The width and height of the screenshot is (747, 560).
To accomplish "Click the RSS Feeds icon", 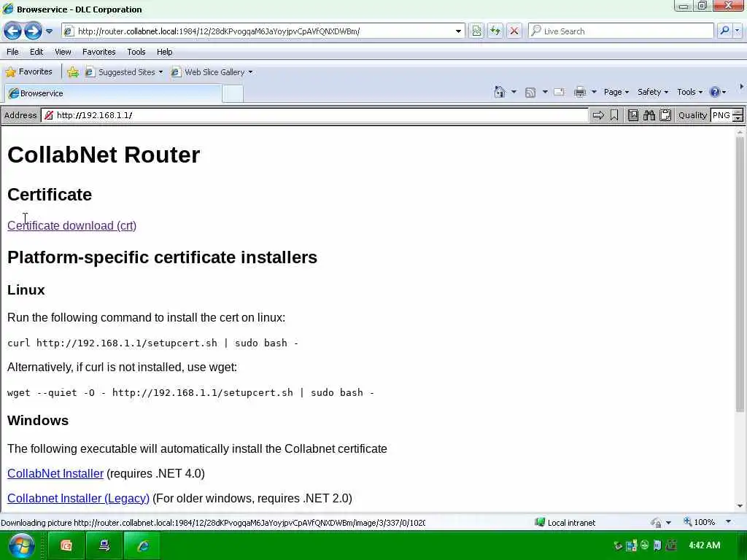I will (530, 93).
